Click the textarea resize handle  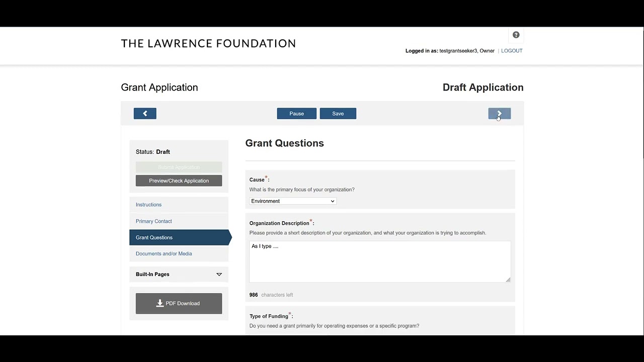tap(508, 280)
